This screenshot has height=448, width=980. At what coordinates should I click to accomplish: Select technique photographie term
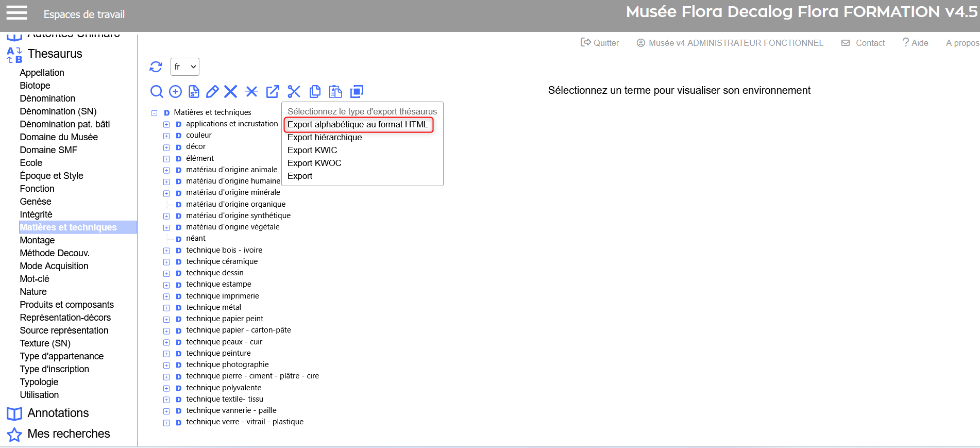click(227, 364)
